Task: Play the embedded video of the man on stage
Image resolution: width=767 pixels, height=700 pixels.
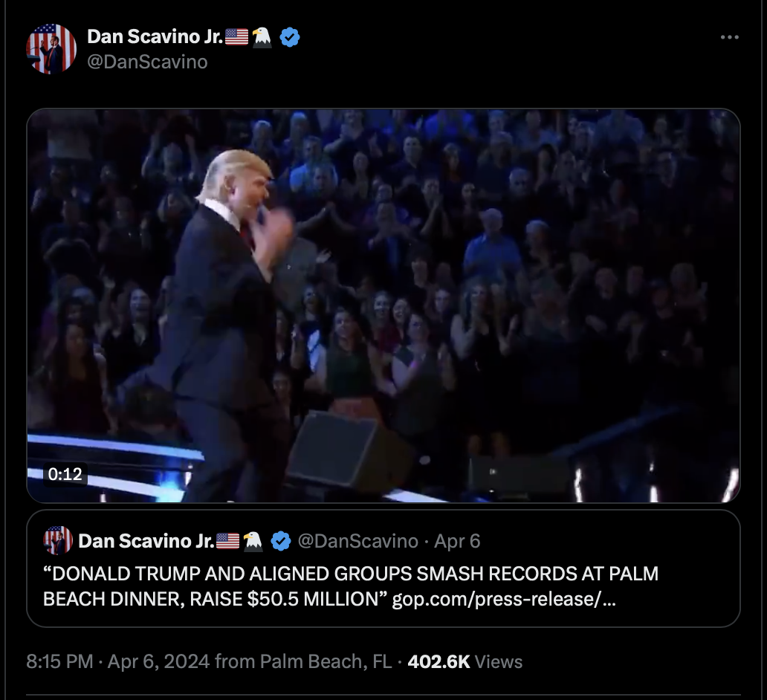Action: tap(383, 305)
